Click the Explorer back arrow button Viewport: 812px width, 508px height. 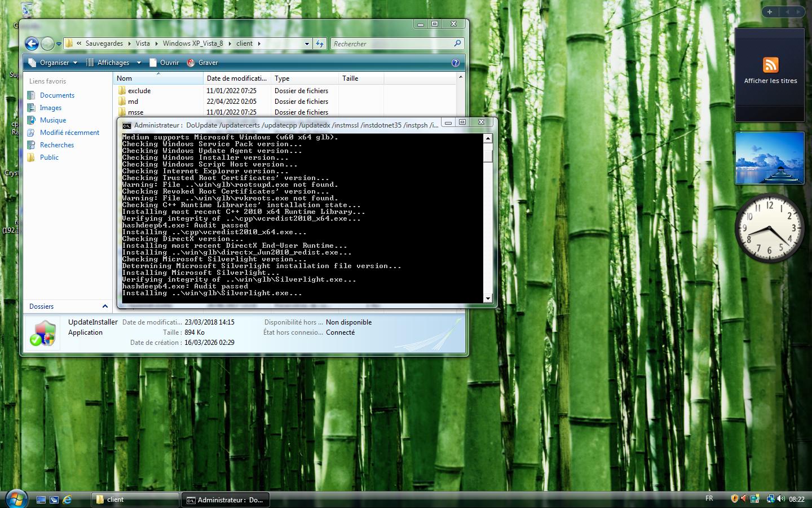click(32, 43)
